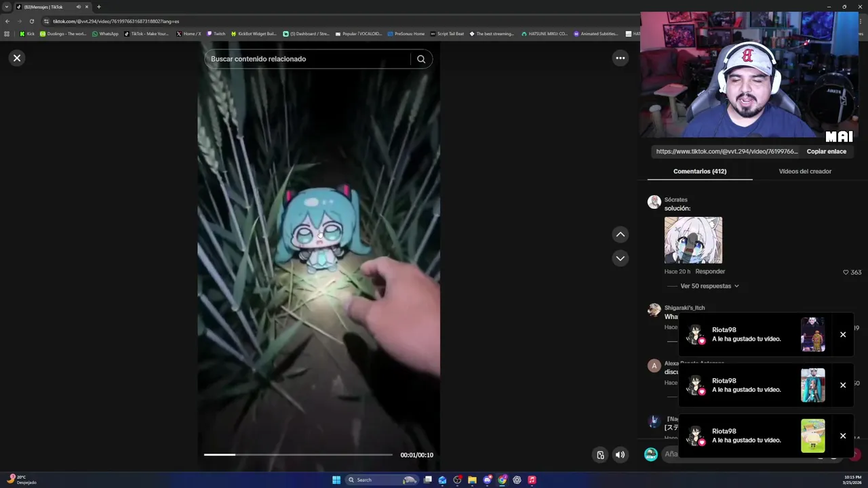This screenshot has height=488, width=868.
Task: Open bookmarks apps grid icon
Action: coord(7,34)
